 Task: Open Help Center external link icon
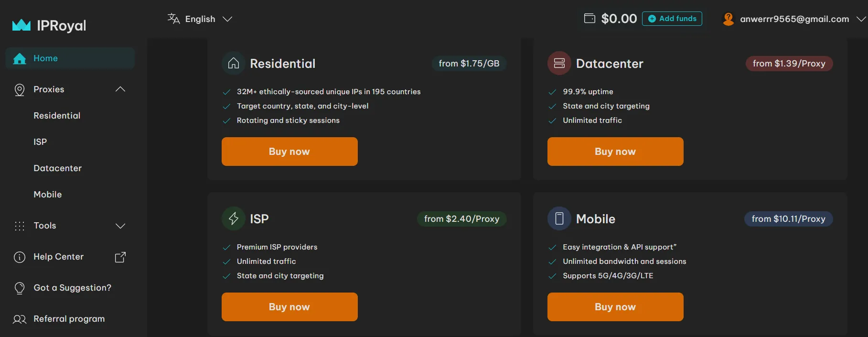coord(120,257)
